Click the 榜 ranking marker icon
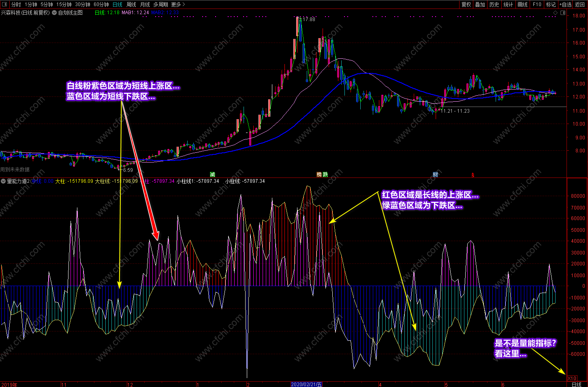The height and width of the screenshot is (387, 588). coord(319,175)
